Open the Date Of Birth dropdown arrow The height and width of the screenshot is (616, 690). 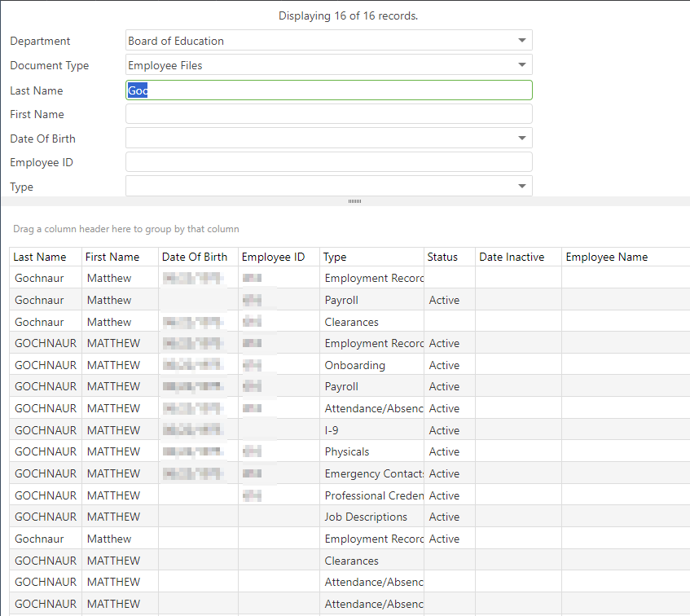(x=521, y=139)
